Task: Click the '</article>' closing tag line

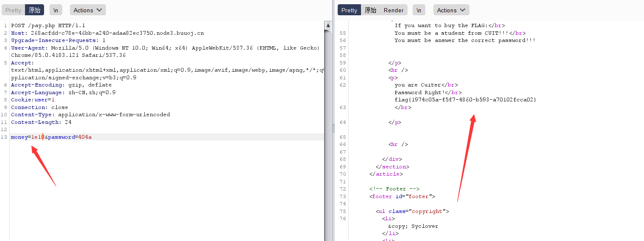Action: click(386, 174)
